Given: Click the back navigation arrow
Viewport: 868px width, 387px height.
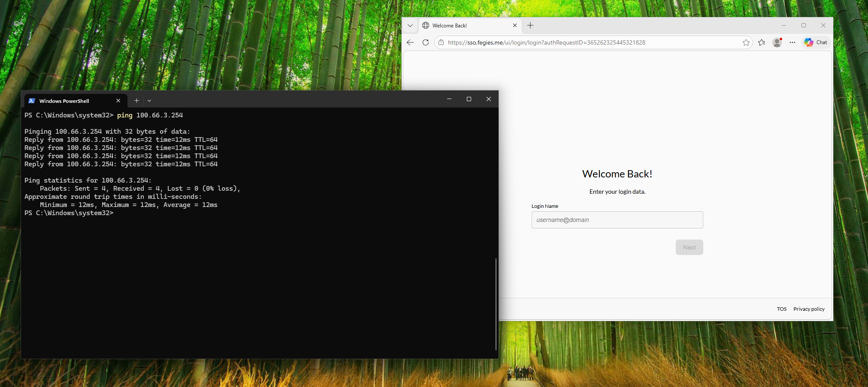Looking at the screenshot, I should 410,42.
